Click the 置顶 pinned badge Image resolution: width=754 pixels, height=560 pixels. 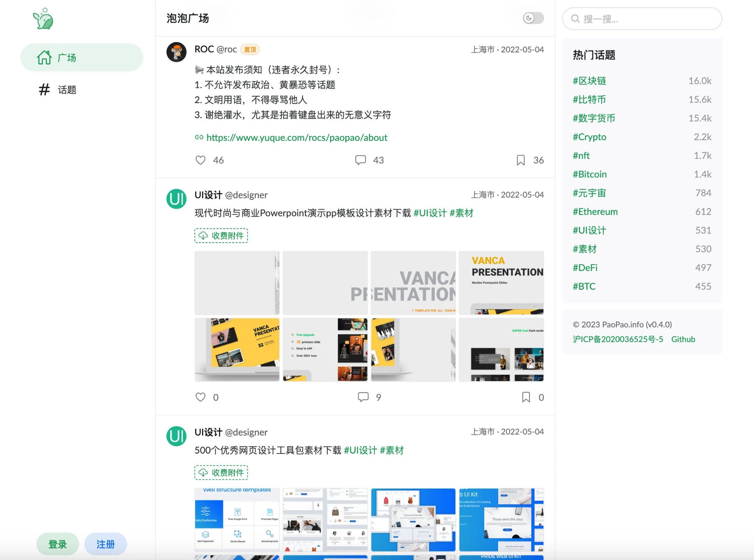[x=250, y=49]
